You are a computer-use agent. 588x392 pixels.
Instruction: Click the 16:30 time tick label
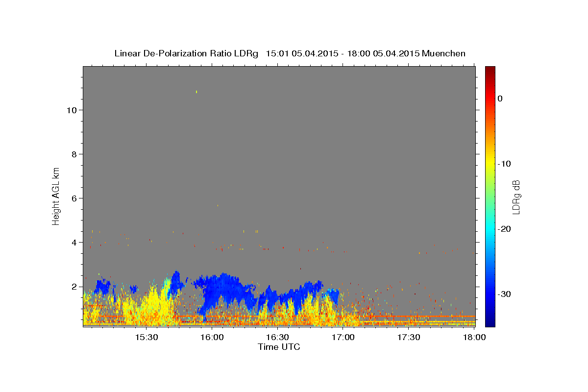pos(277,338)
